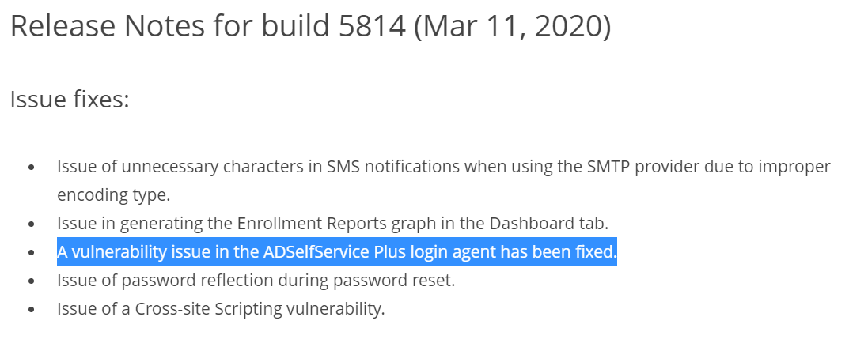The height and width of the screenshot is (347, 868).
Task: Click the password reflection during reset line
Action: [x=256, y=281]
